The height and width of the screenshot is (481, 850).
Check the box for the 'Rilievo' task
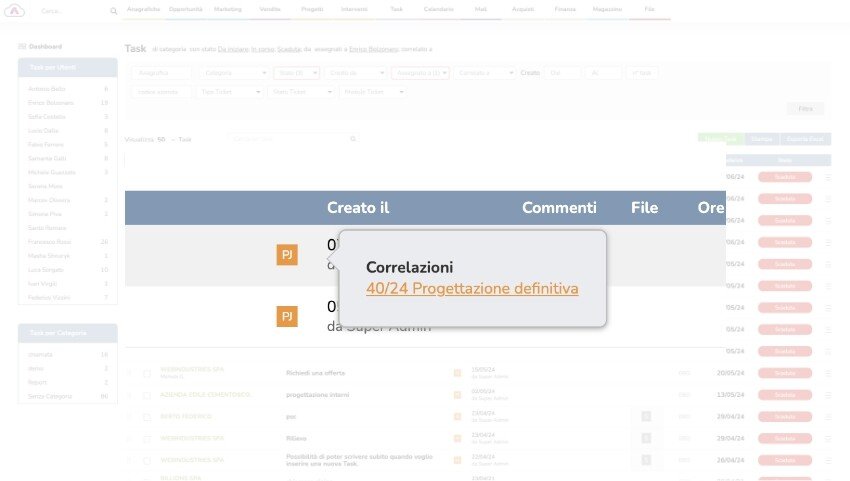tap(146, 438)
